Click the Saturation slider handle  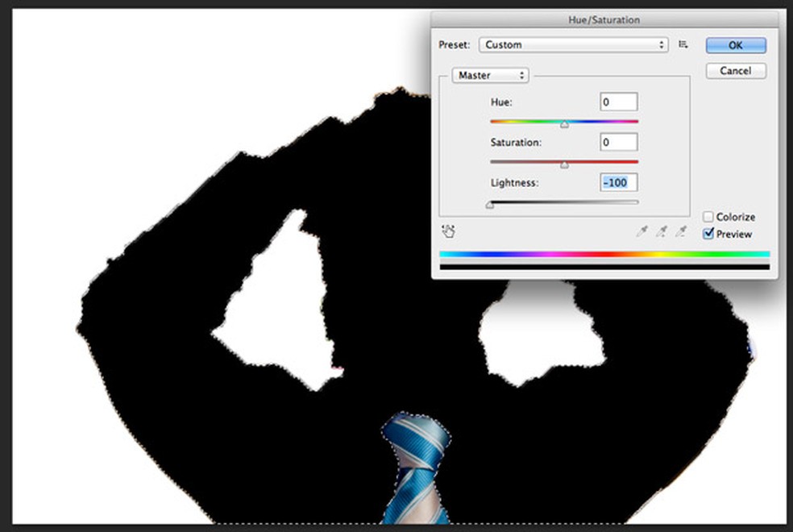tap(564, 165)
